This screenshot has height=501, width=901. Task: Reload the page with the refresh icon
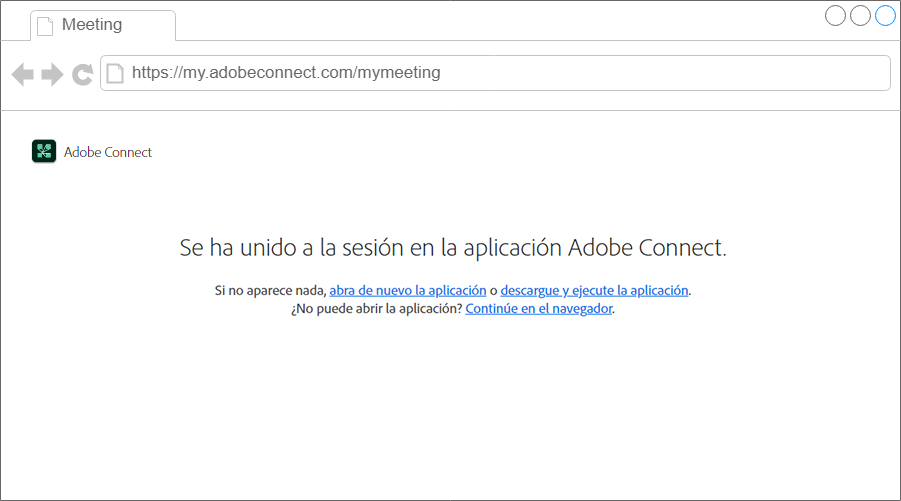click(82, 74)
